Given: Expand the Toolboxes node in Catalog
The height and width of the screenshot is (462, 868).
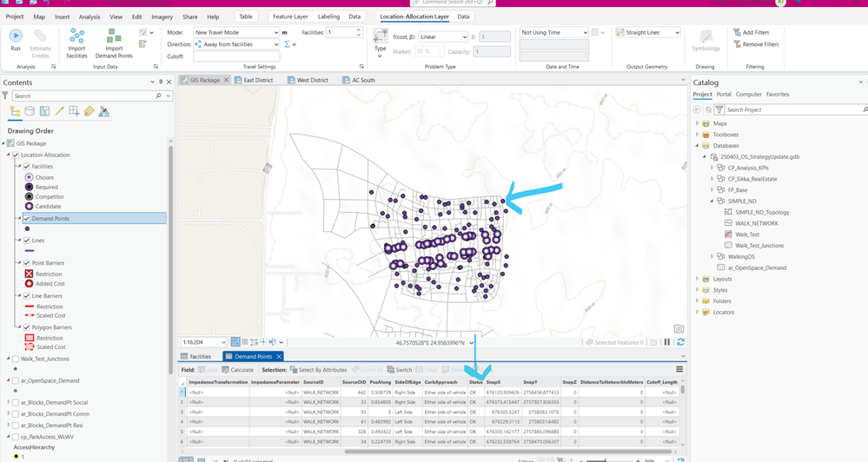Looking at the screenshot, I should tap(697, 135).
